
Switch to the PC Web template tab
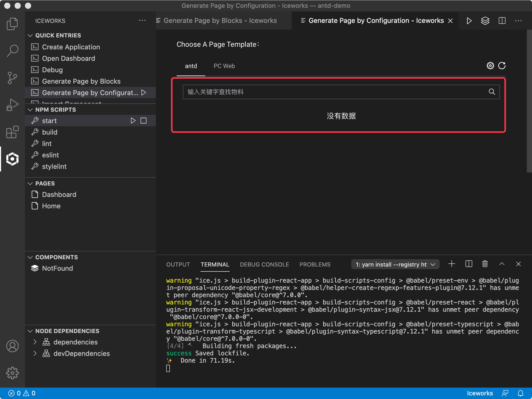[x=224, y=66]
